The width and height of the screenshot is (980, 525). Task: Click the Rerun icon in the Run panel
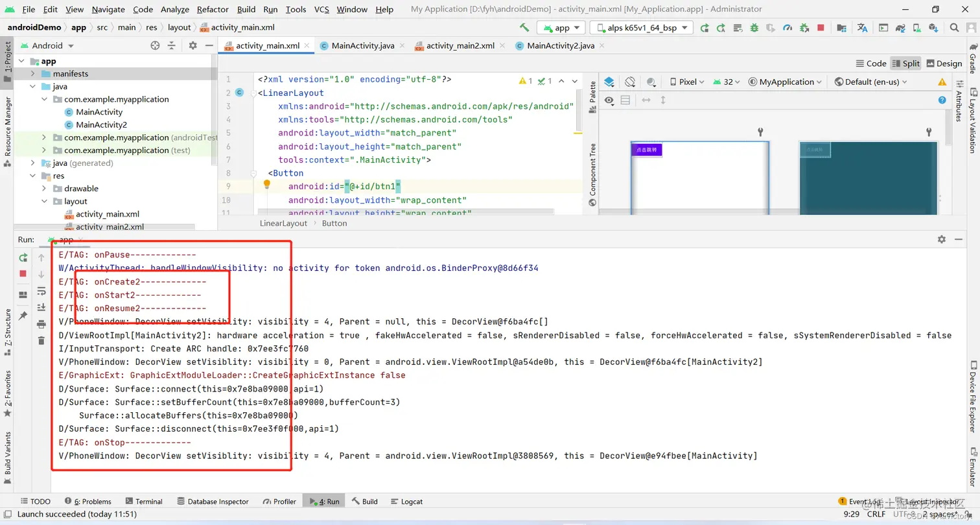(x=23, y=257)
